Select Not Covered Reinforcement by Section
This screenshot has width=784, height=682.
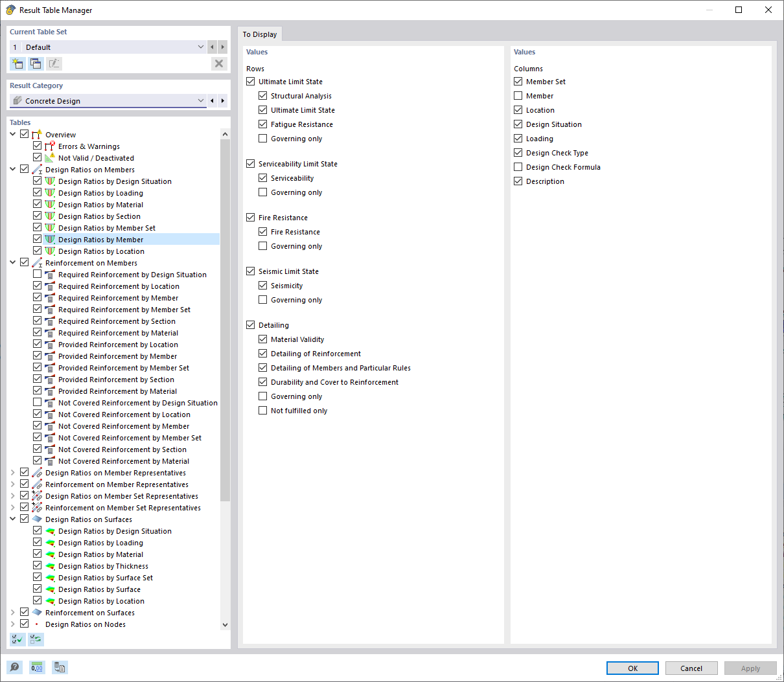coord(122,449)
